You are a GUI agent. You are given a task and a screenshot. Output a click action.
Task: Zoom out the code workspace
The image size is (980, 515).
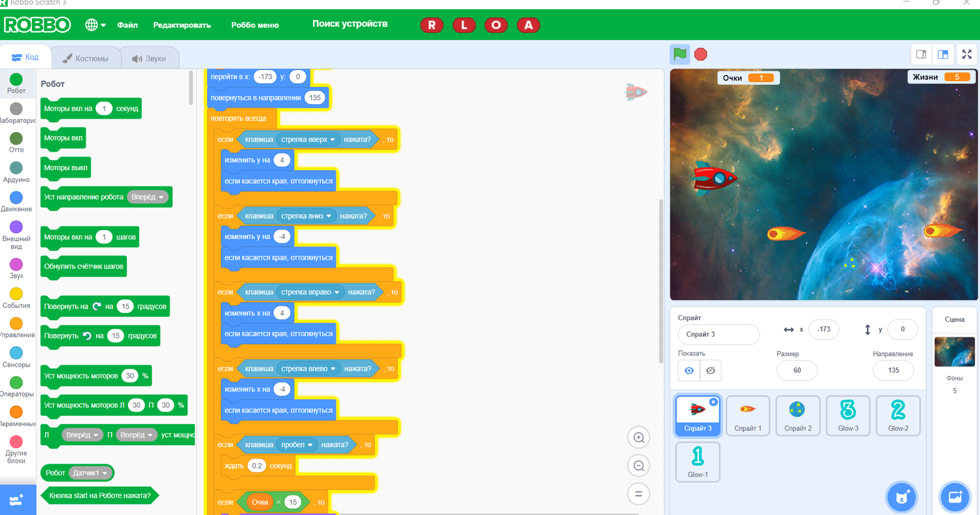tap(639, 465)
